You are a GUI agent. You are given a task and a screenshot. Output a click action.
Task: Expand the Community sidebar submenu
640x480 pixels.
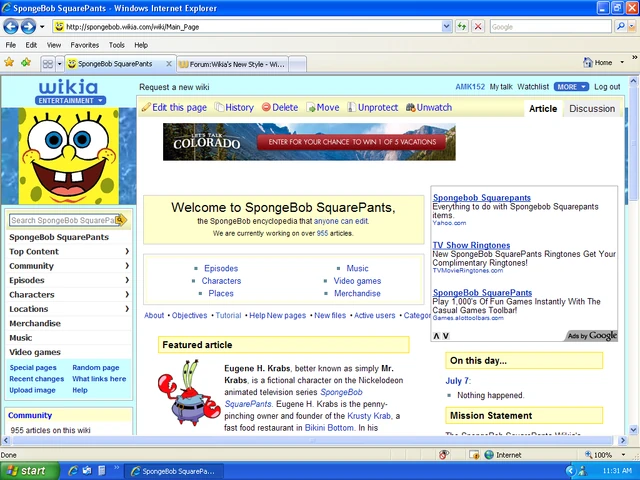[127, 266]
